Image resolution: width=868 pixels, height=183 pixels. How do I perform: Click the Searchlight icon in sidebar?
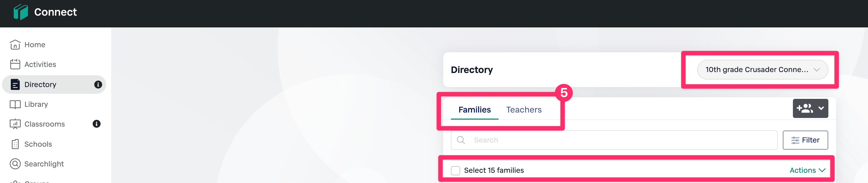click(15, 164)
